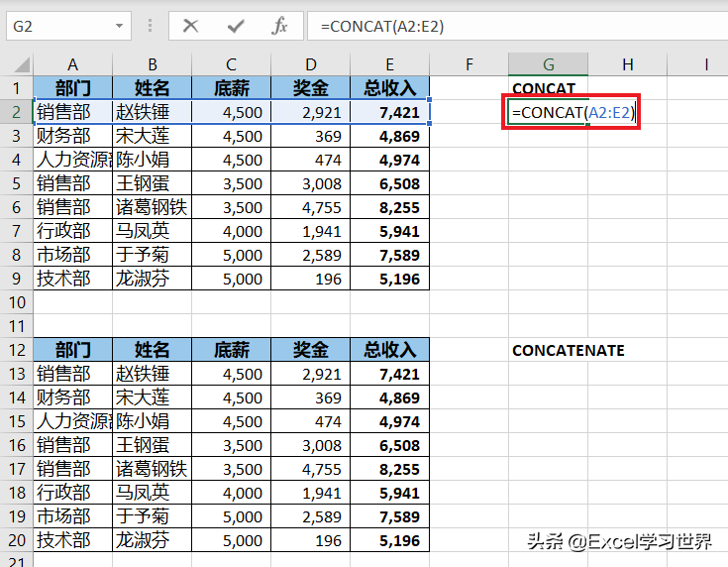Click header cell 部门 in row 1
The width and height of the screenshot is (728, 567).
pos(73,88)
